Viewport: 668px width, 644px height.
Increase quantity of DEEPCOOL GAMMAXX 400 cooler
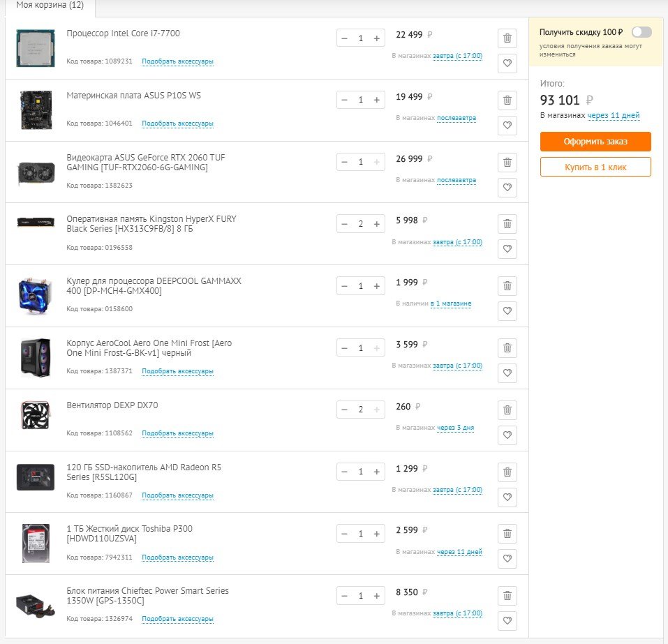tap(377, 286)
